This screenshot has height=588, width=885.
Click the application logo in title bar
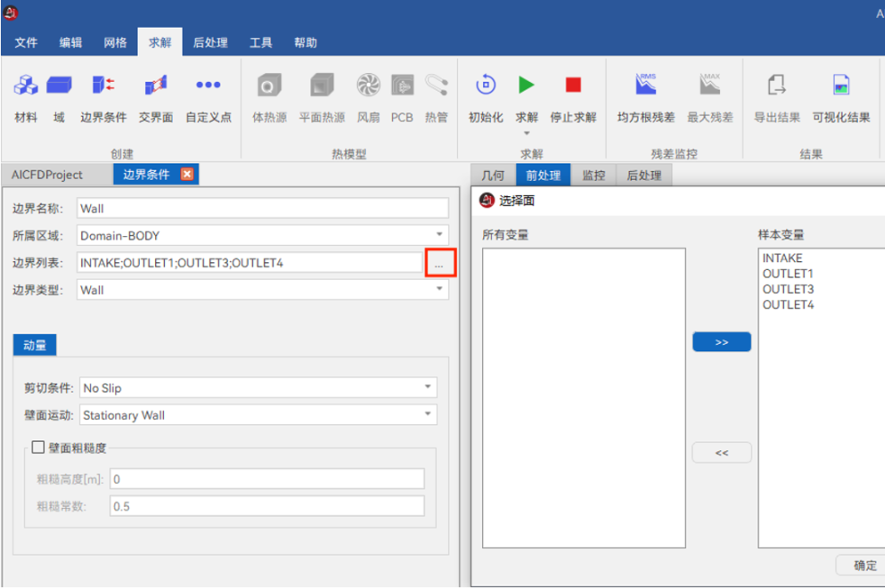[x=11, y=12]
